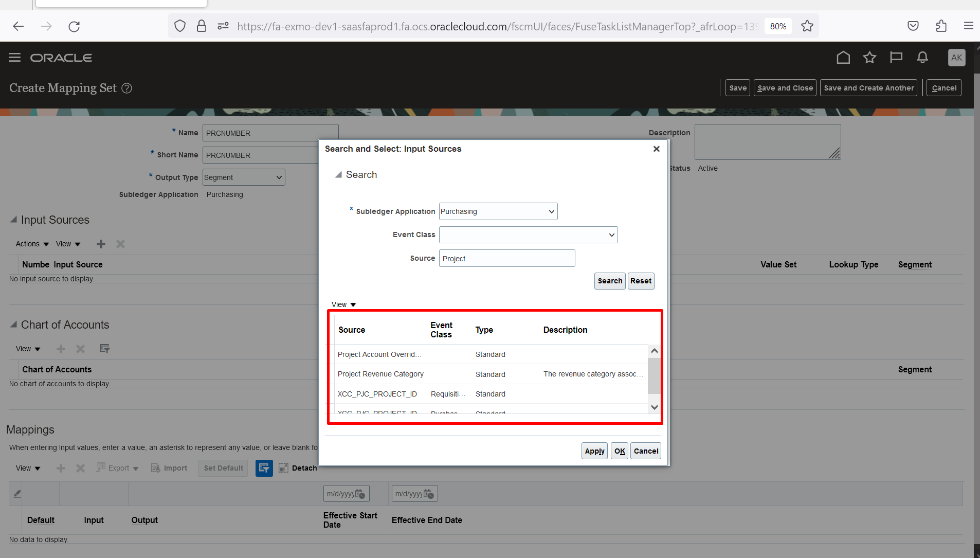Click the Home icon in the header
Screen dimensions: 980x558
click(842, 58)
